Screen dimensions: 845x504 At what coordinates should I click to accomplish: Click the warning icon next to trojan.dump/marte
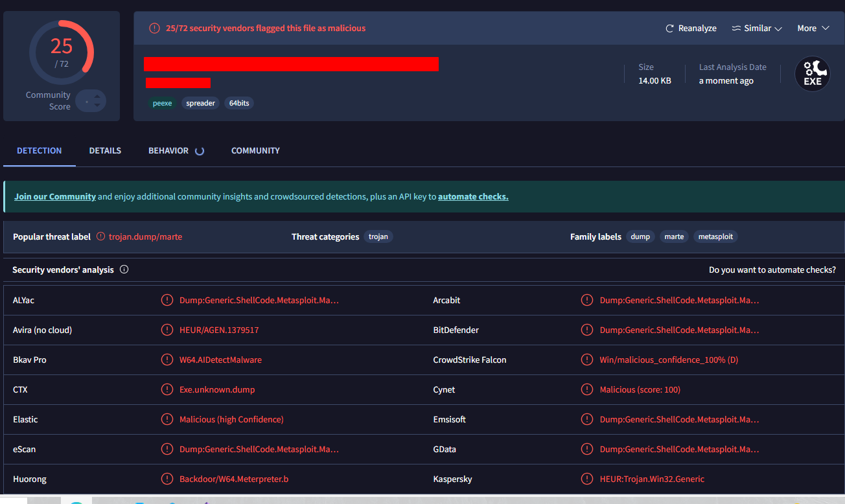(100, 236)
